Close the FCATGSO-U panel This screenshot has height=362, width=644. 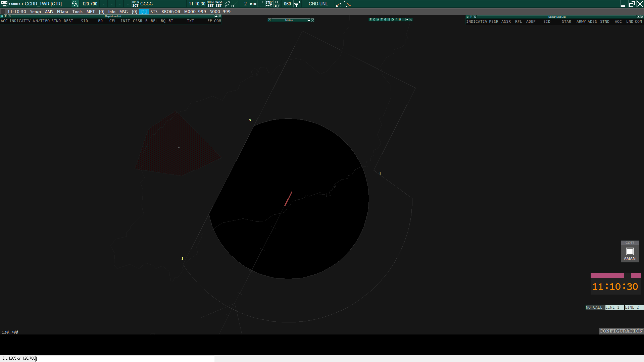click(x=411, y=19)
